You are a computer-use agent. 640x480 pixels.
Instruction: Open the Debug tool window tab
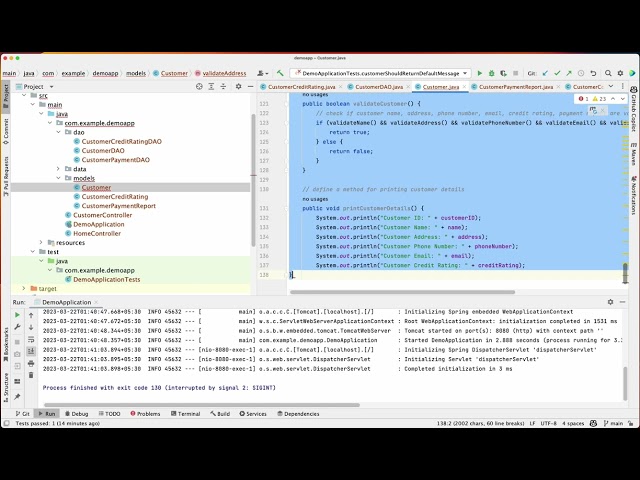[x=76, y=413]
